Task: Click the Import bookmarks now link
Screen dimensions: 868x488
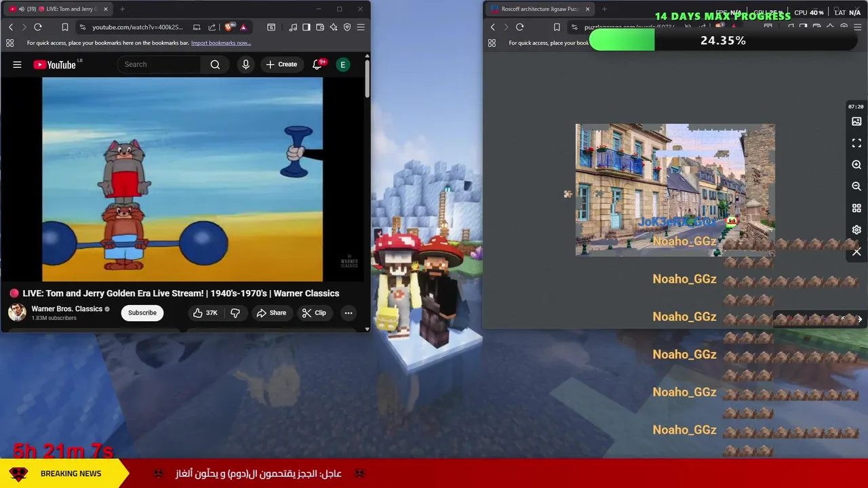Action: click(221, 43)
